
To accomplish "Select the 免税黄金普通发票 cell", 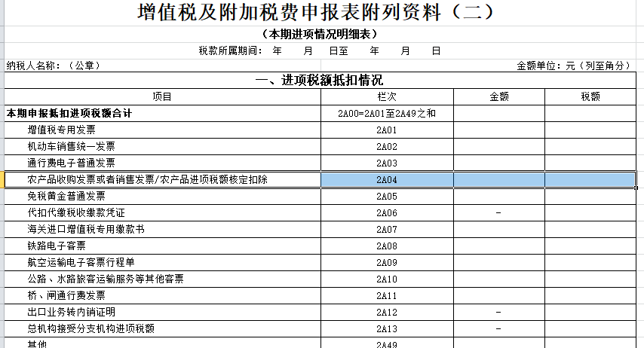I will 162,196.
